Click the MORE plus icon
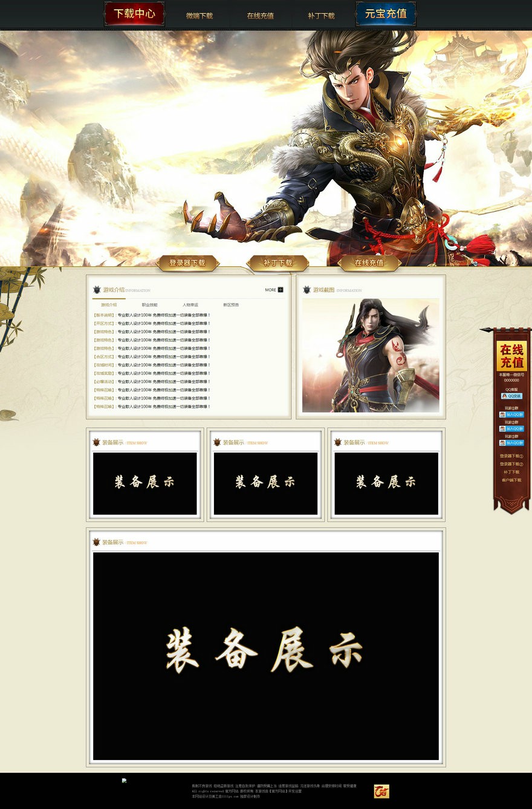 tap(280, 290)
